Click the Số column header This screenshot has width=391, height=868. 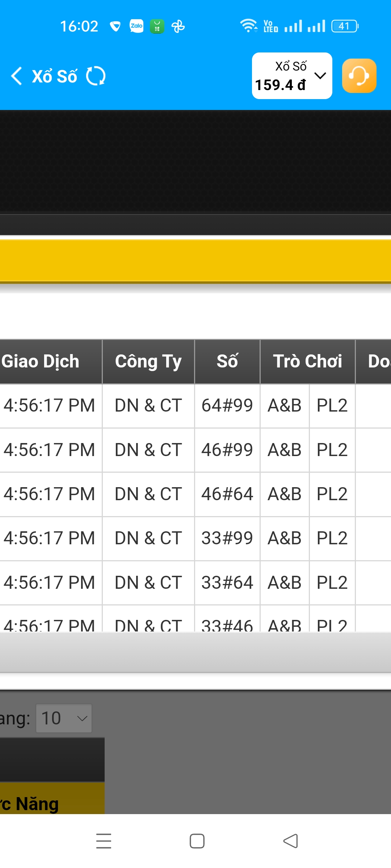(227, 361)
